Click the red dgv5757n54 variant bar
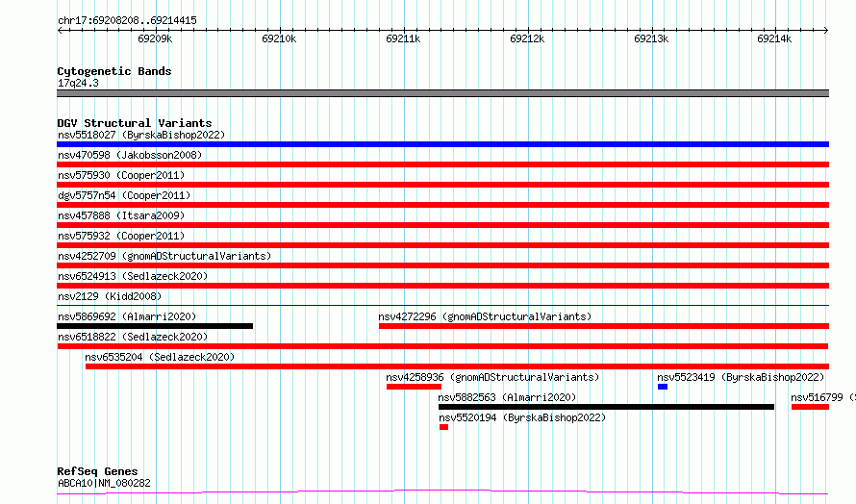The image size is (856, 504). [442, 205]
